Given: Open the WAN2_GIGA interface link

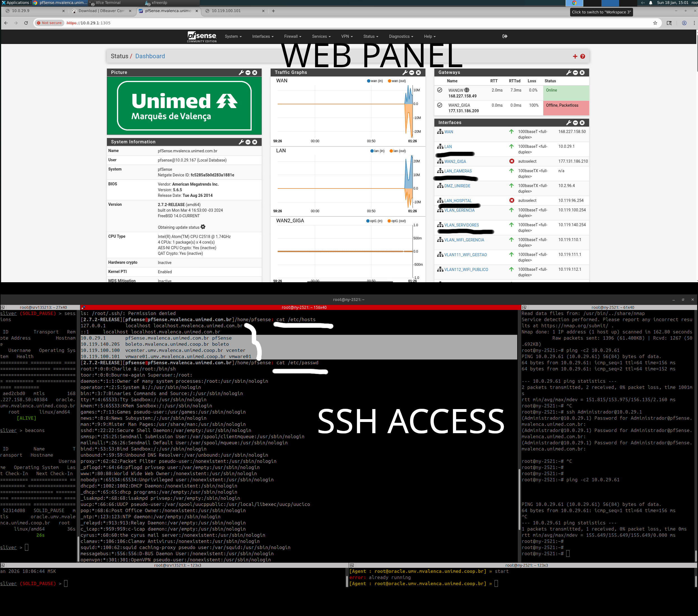Looking at the screenshot, I should 455,161.
